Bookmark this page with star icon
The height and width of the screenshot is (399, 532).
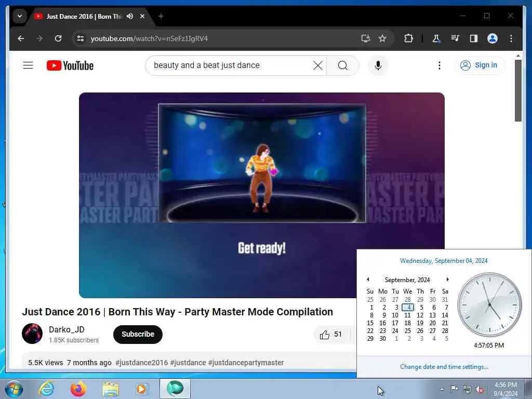(x=382, y=38)
